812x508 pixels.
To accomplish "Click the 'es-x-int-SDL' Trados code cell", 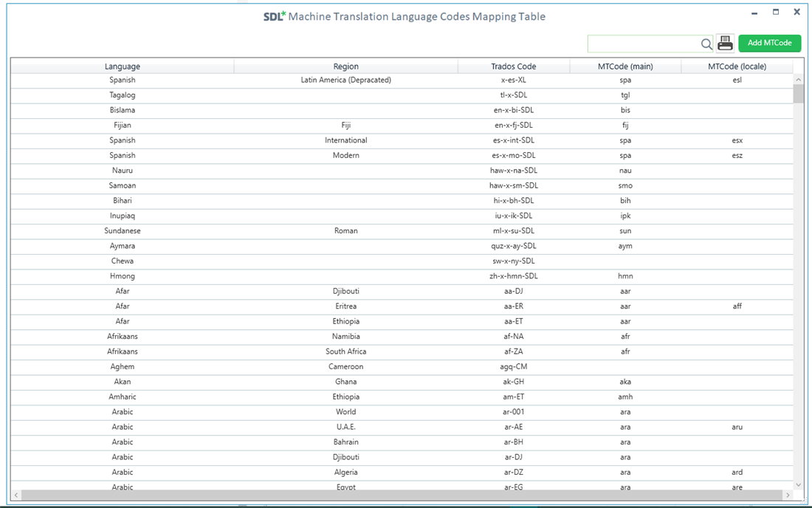I will (514, 140).
